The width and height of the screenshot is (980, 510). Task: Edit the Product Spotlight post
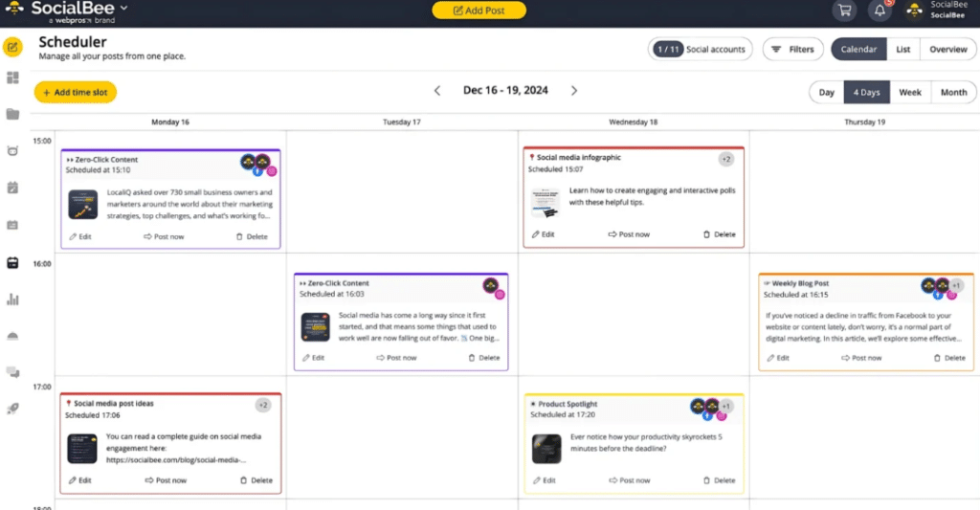545,480
